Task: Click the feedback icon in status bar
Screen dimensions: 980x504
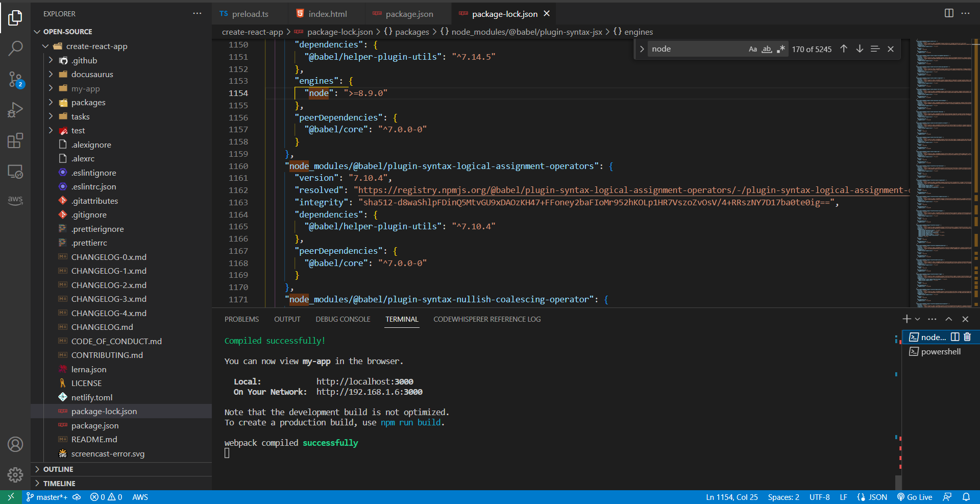Action: coord(947,497)
